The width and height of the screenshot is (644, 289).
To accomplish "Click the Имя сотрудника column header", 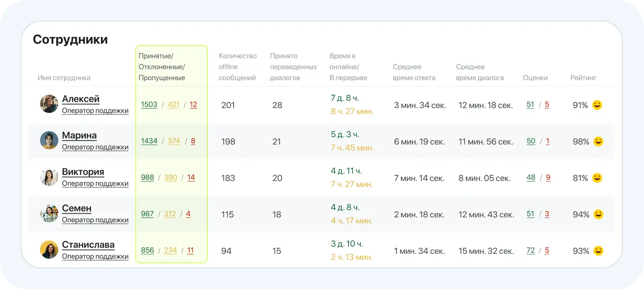I will tap(64, 78).
